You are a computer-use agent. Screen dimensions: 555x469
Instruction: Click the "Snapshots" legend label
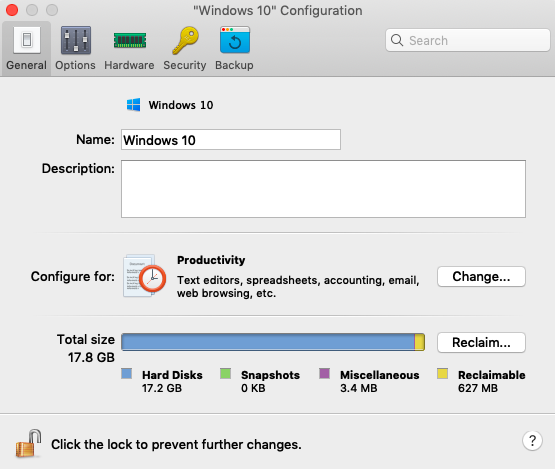(270, 375)
